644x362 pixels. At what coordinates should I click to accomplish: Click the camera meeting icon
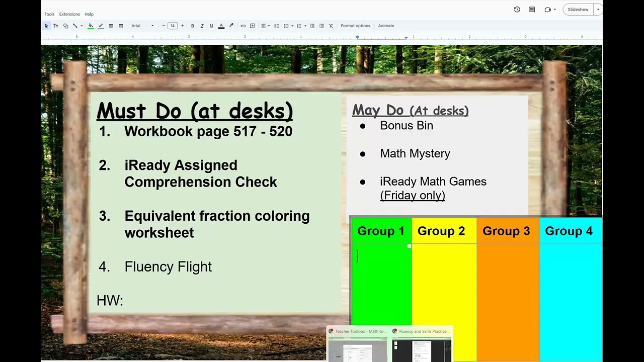tap(548, 10)
